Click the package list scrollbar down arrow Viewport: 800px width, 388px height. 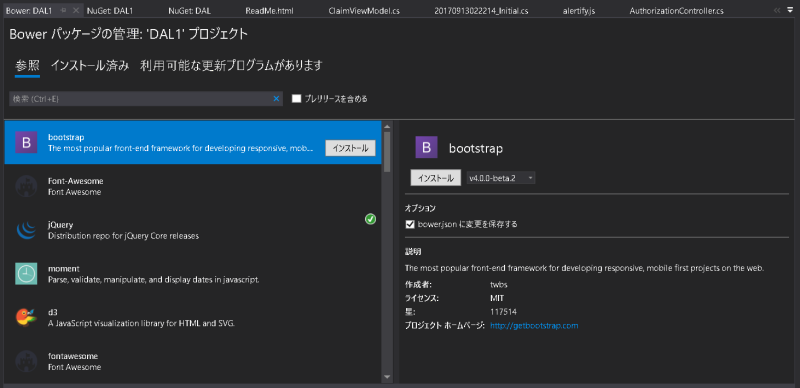[x=387, y=377]
